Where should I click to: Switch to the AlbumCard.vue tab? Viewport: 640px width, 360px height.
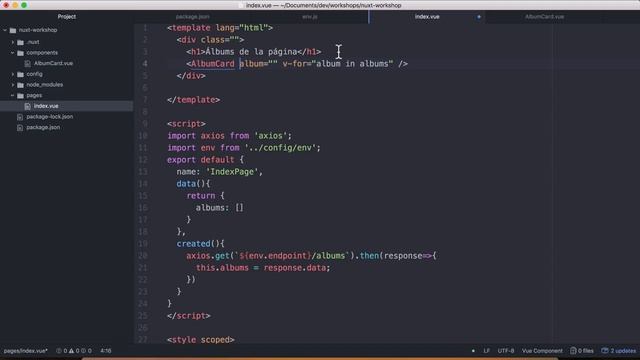(544, 17)
